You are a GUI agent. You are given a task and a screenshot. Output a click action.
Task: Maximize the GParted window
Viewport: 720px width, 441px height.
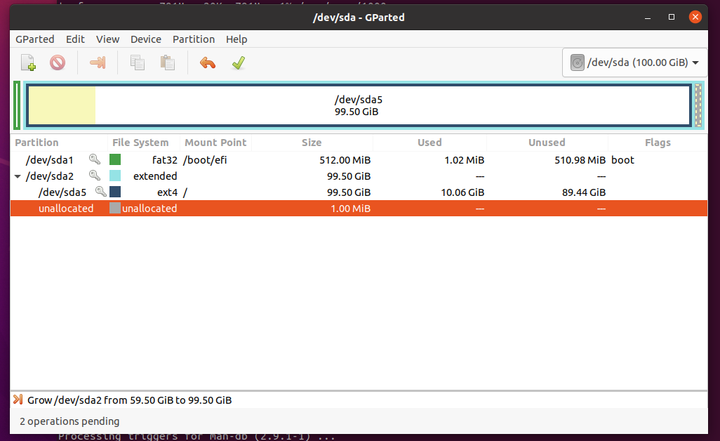[x=671, y=17]
